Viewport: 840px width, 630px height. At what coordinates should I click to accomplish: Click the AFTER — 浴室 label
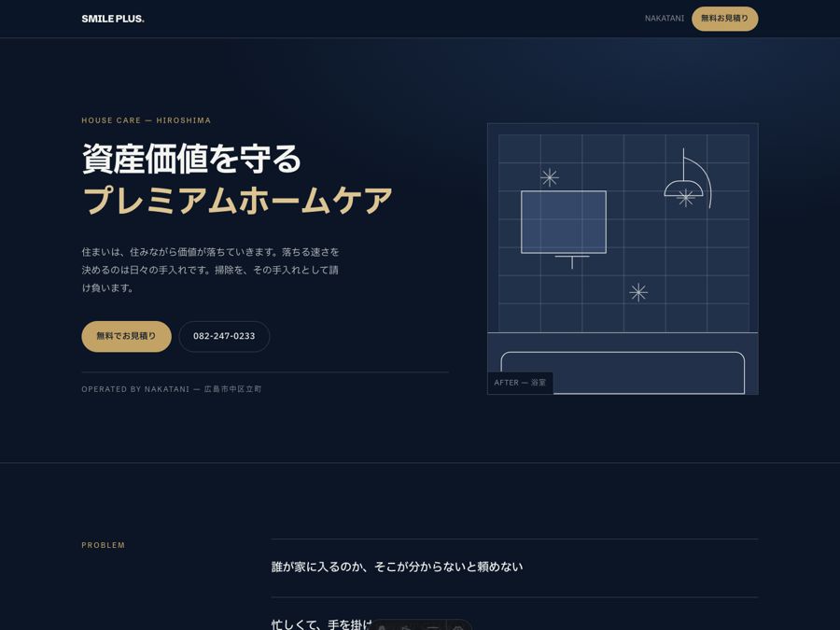coord(520,383)
